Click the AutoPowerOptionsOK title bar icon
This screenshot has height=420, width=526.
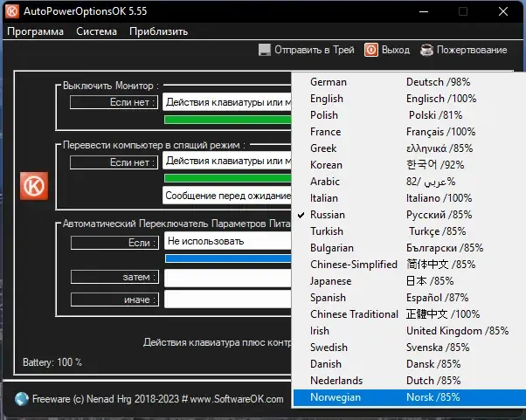pos(12,11)
